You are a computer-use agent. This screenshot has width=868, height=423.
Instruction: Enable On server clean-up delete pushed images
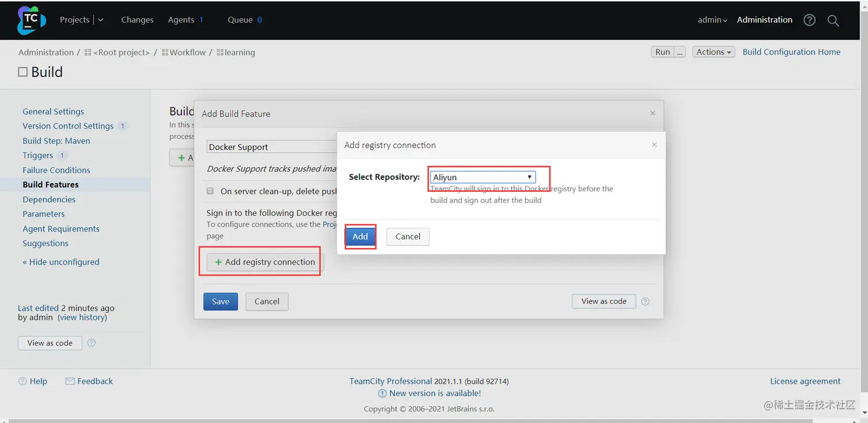pos(210,191)
